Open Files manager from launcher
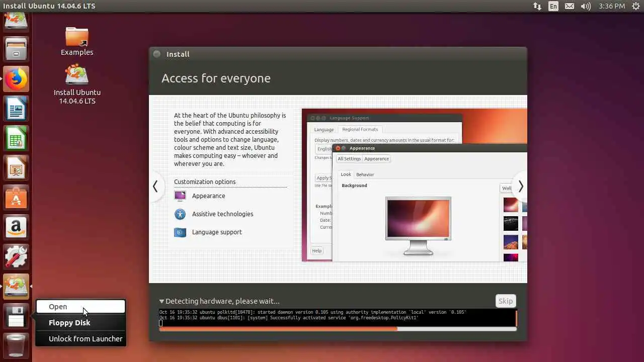 (x=16, y=49)
